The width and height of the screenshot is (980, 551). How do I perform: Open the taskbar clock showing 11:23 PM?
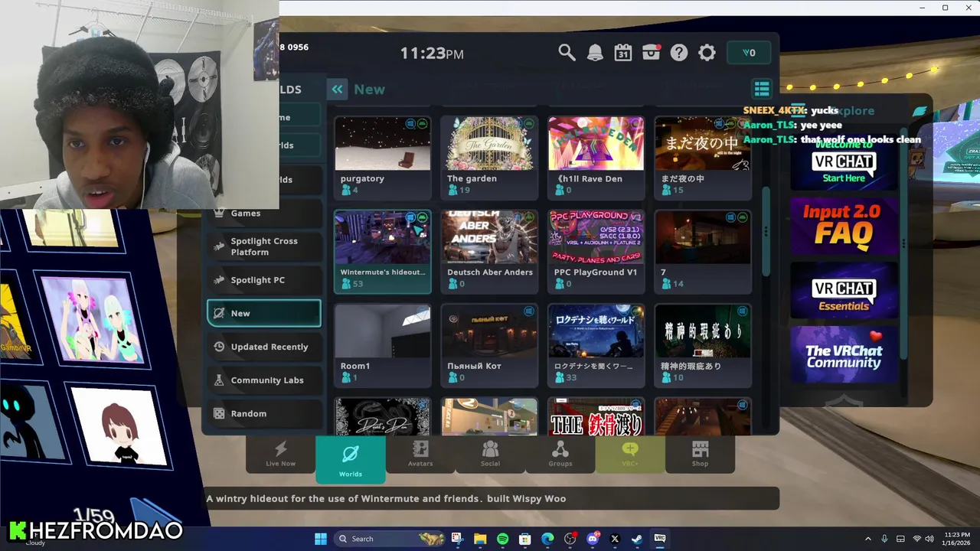click(x=957, y=539)
